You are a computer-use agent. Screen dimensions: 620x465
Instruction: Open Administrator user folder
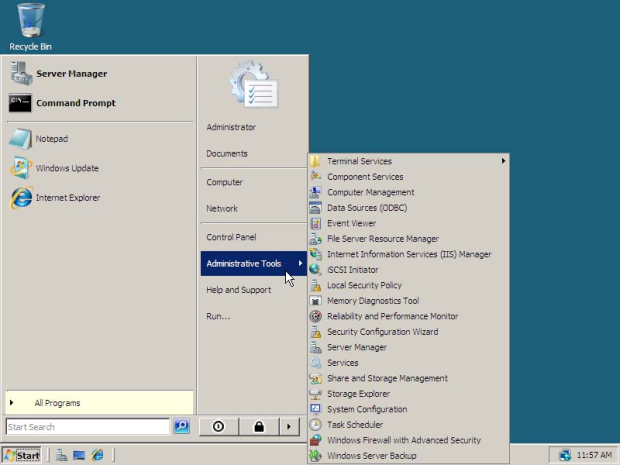(x=231, y=127)
